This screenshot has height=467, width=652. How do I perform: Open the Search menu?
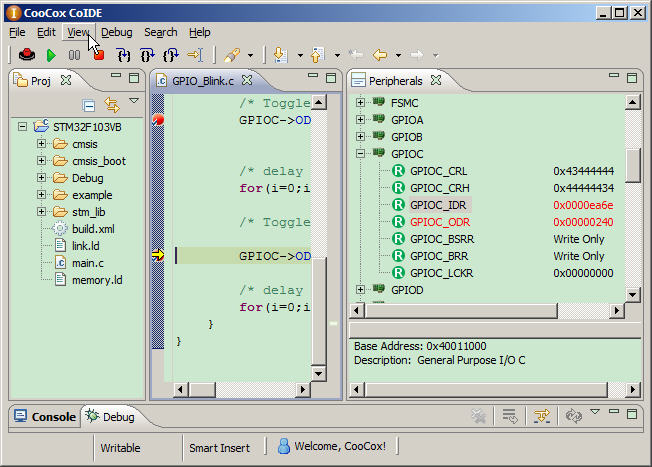(161, 32)
